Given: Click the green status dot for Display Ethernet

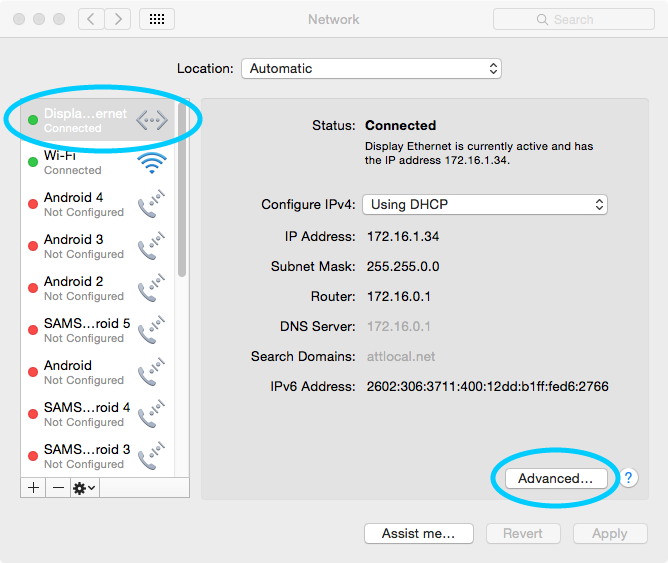Looking at the screenshot, I should point(33,120).
